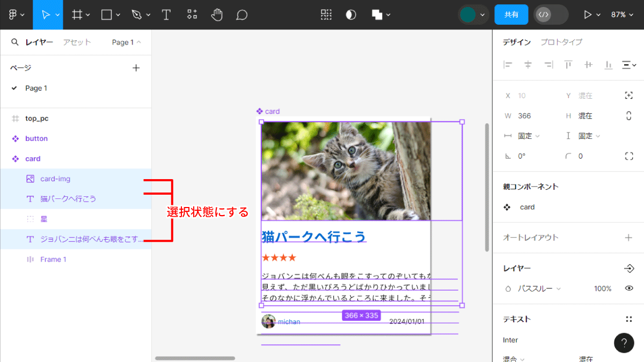Click Align right icon
This screenshot has width=644, height=362.
(x=548, y=65)
